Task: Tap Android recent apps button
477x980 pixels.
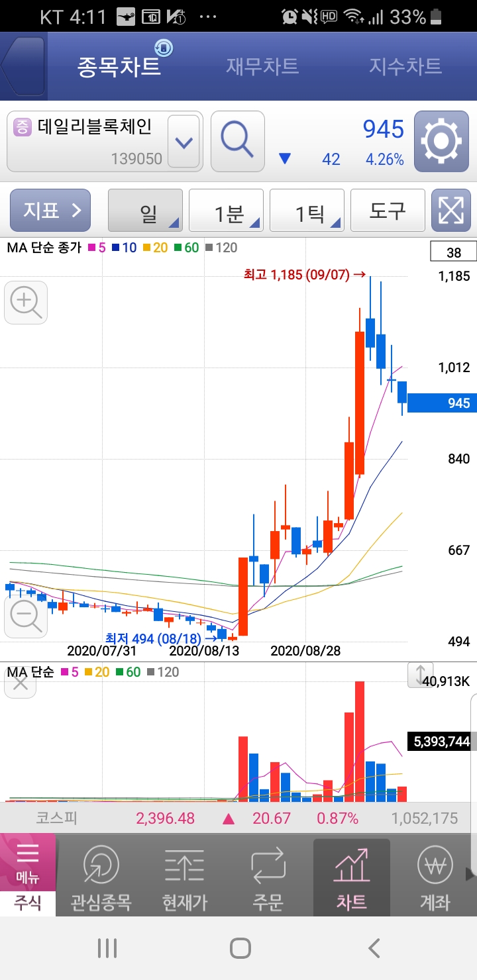Action: 107,948
